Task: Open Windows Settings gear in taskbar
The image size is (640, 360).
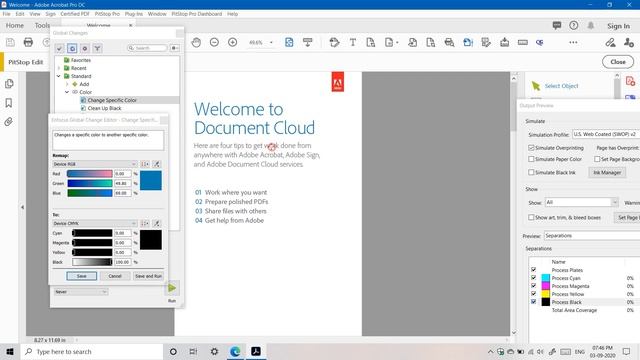Action: pos(214,351)
